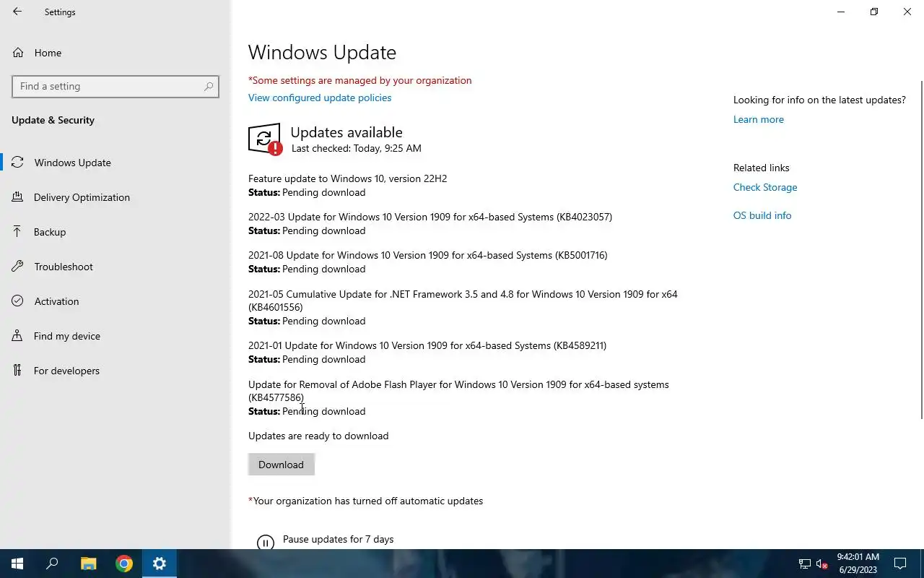This screenshot has width=924, height=578.
Task: Click the Pause updates icon
Action: (x=266, y=543)
